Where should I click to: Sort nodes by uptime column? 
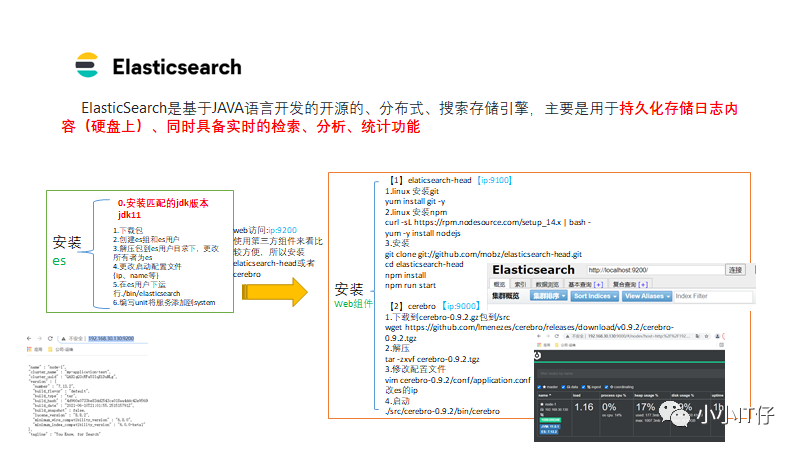[717, 395]
